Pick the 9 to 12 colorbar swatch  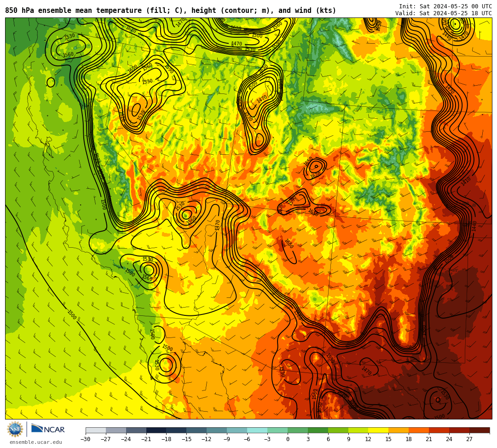pyautogui.click(x=358, y=430)
